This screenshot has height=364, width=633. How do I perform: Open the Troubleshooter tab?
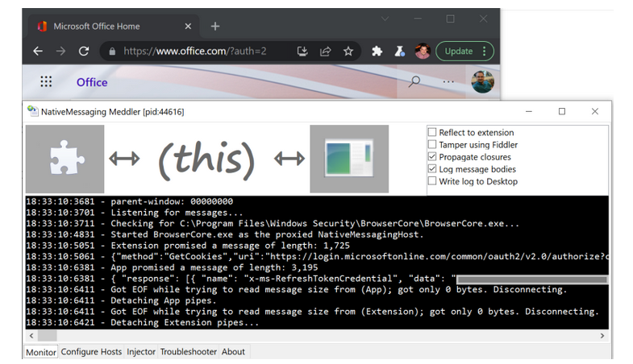(x=188, y=351)
